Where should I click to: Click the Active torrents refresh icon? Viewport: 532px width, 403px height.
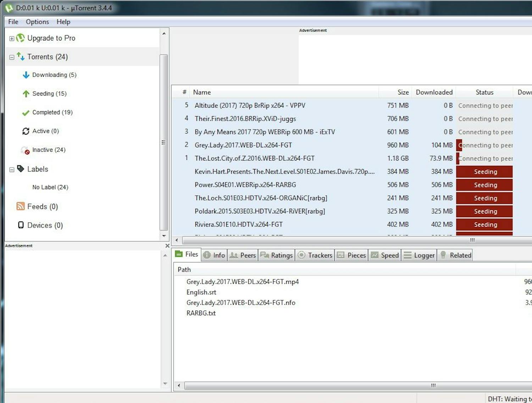click(x=26, y=131)
